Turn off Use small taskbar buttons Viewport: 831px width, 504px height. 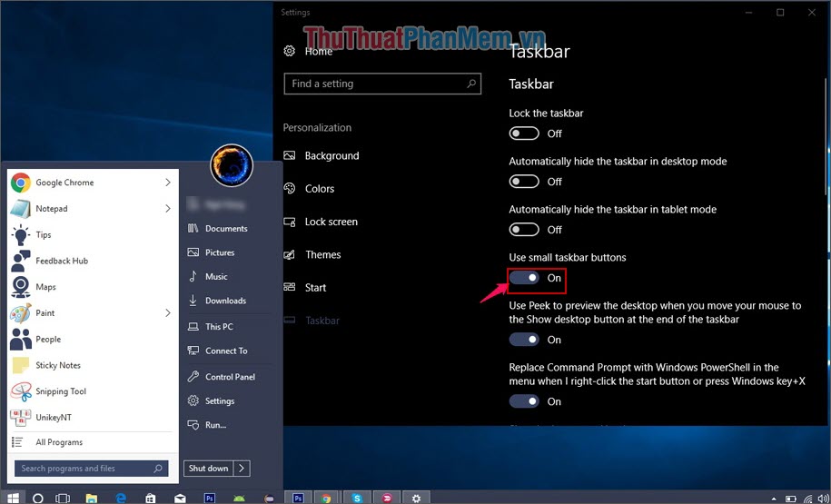pos(524,278)
